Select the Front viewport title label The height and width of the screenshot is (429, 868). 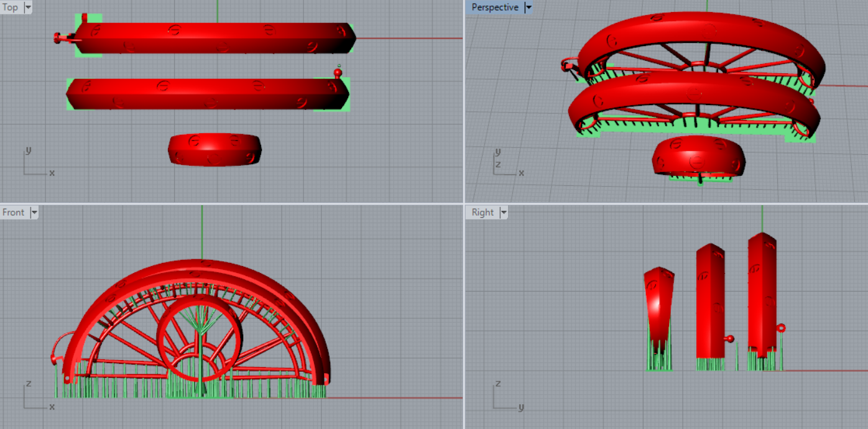pos(14,213)
